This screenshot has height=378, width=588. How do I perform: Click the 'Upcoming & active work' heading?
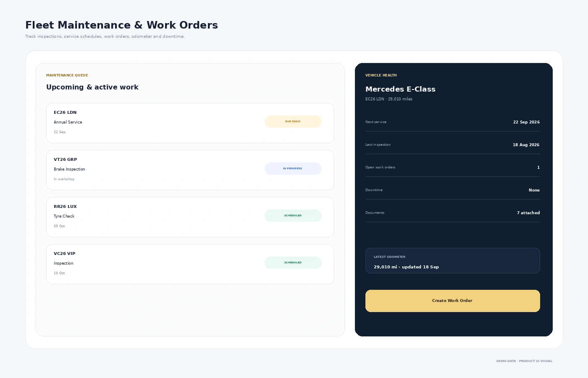92,87
